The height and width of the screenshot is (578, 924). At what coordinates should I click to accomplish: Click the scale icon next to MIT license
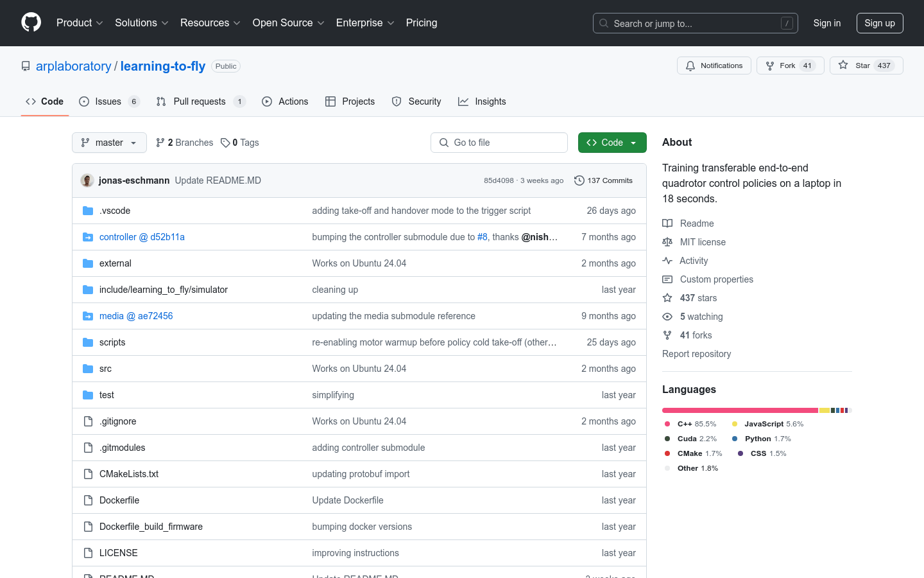pos(667,242)
